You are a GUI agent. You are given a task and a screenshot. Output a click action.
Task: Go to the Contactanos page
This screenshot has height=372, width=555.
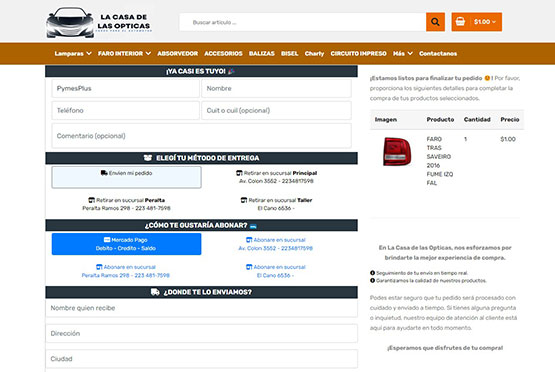(438, 53)
